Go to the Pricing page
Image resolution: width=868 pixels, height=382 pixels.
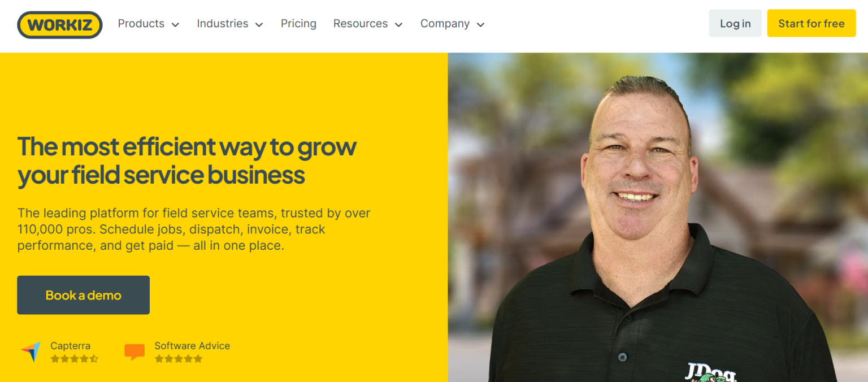tap(298, 24)
